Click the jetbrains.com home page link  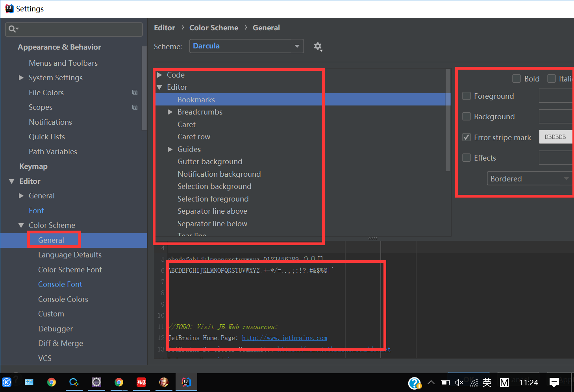click(285, 338)
